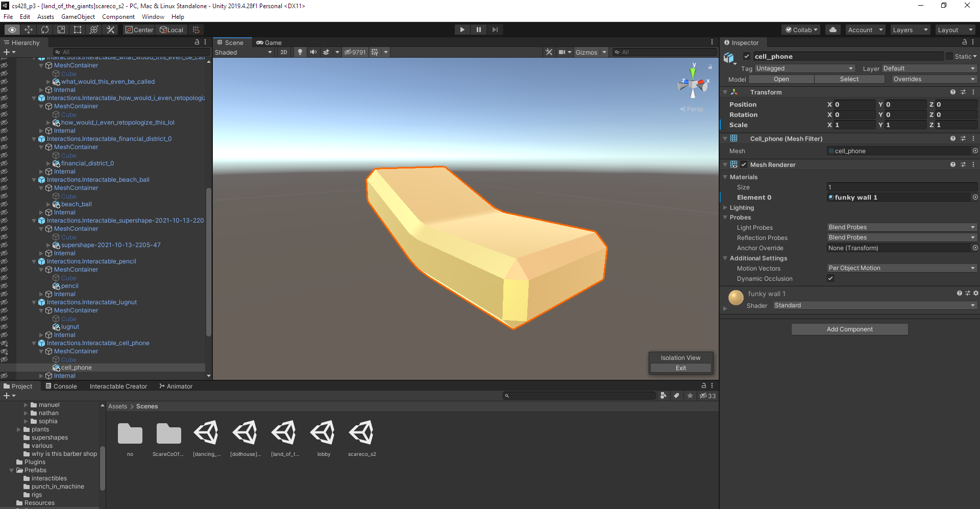
Task: Select the Rect transform tool
Action: 78,30
